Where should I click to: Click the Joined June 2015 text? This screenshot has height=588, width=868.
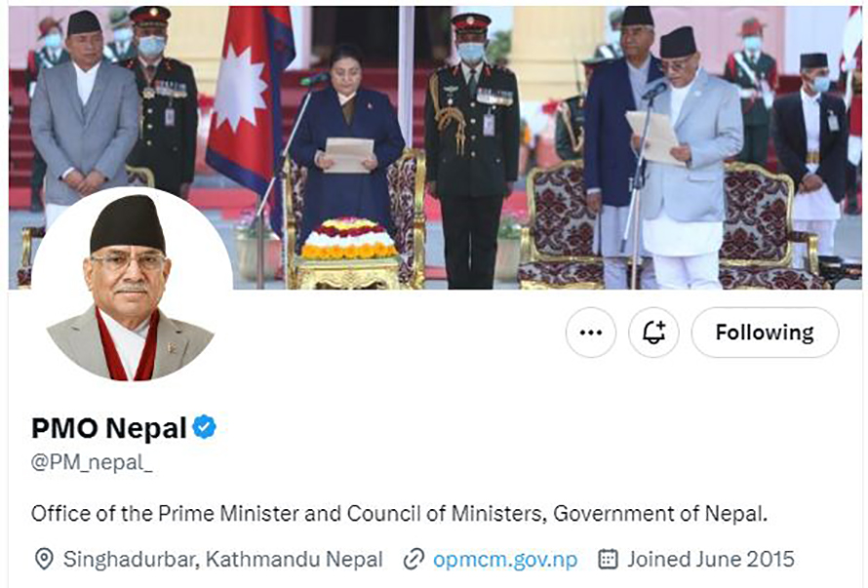click(711, 559)
